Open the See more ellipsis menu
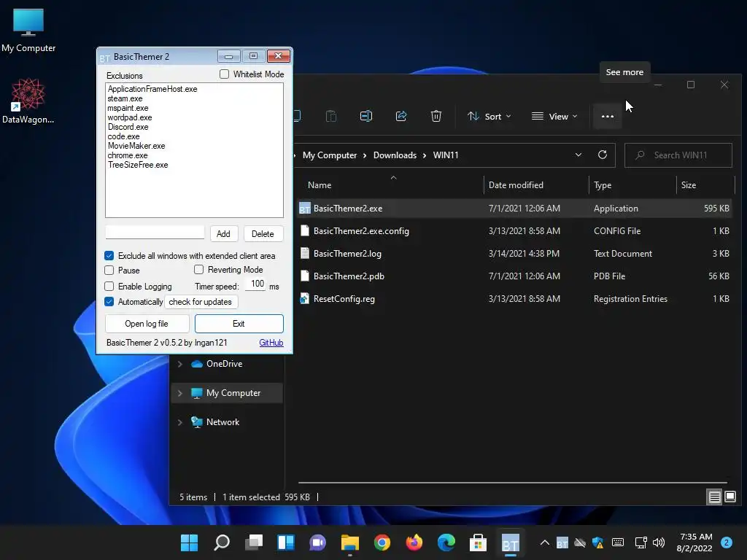747x560 pixels. tap(608, 116)
